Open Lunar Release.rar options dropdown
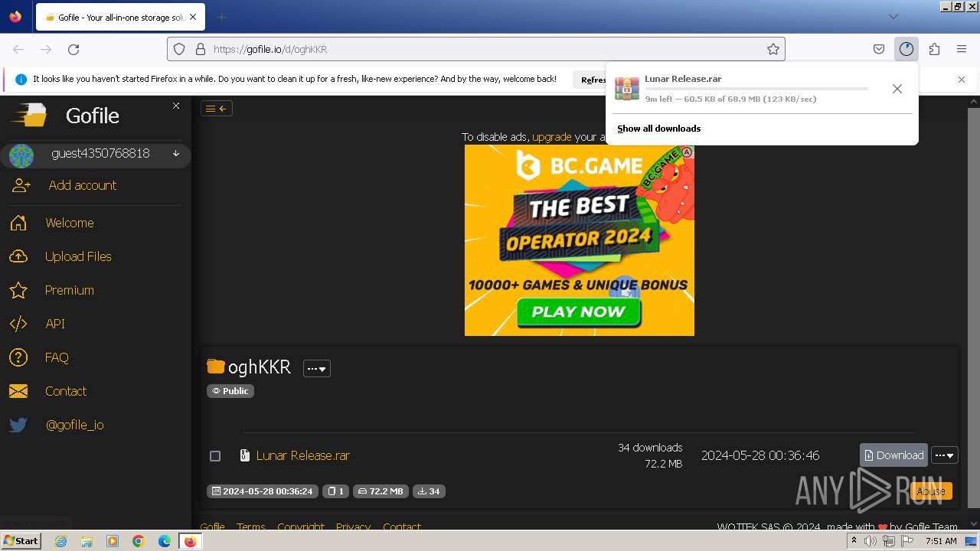 pyautogui.click(x=945, y=455)
